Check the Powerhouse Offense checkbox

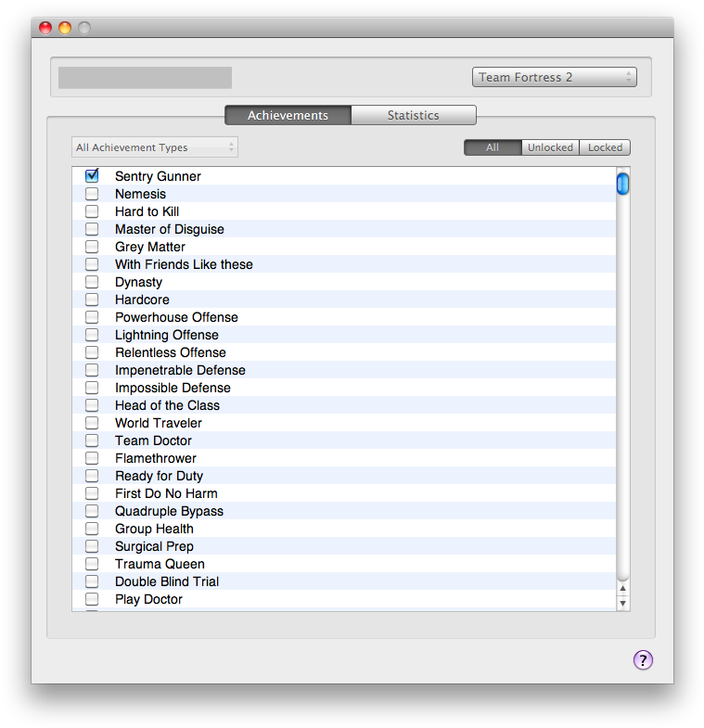click(x=92, y=317)
